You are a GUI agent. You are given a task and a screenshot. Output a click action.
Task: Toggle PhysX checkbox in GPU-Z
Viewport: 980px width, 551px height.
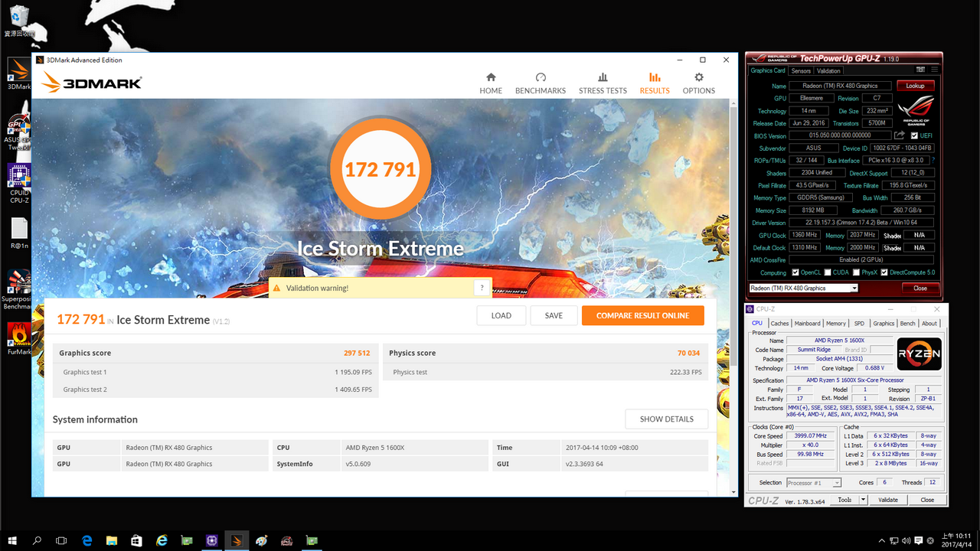[856, 272]
